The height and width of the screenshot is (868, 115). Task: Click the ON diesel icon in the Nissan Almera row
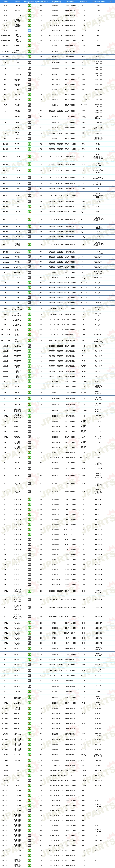(x=30, y=346)
